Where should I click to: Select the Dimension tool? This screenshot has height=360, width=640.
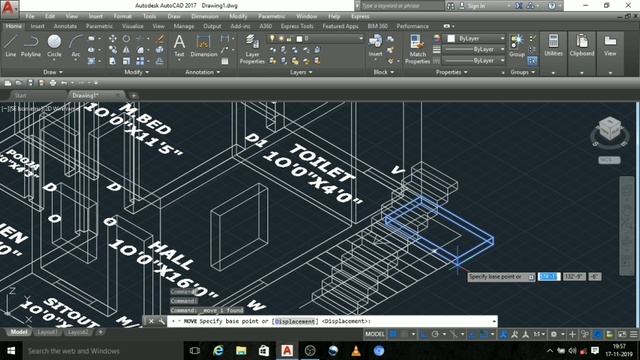pos(203,46)
